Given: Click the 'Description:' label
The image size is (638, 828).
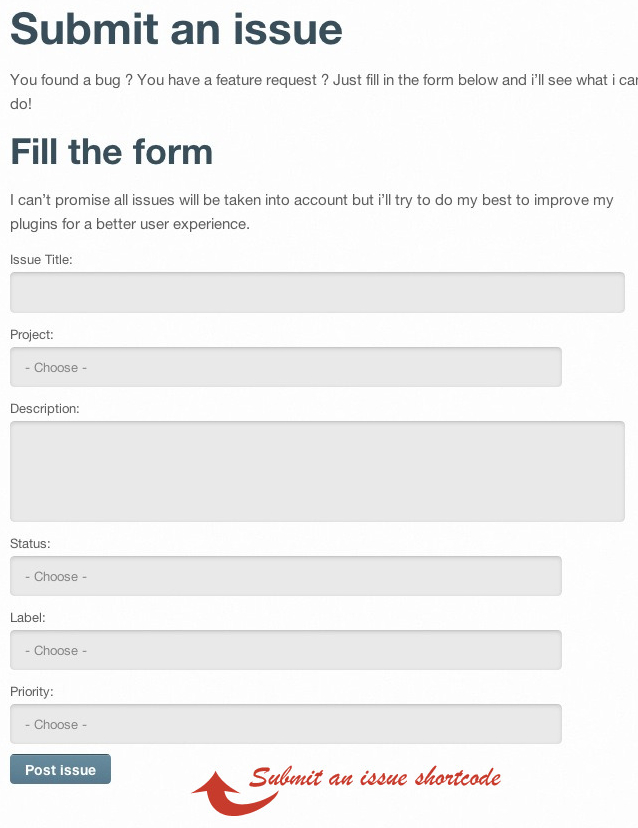Looking at the screenshot, I should 44,408.
